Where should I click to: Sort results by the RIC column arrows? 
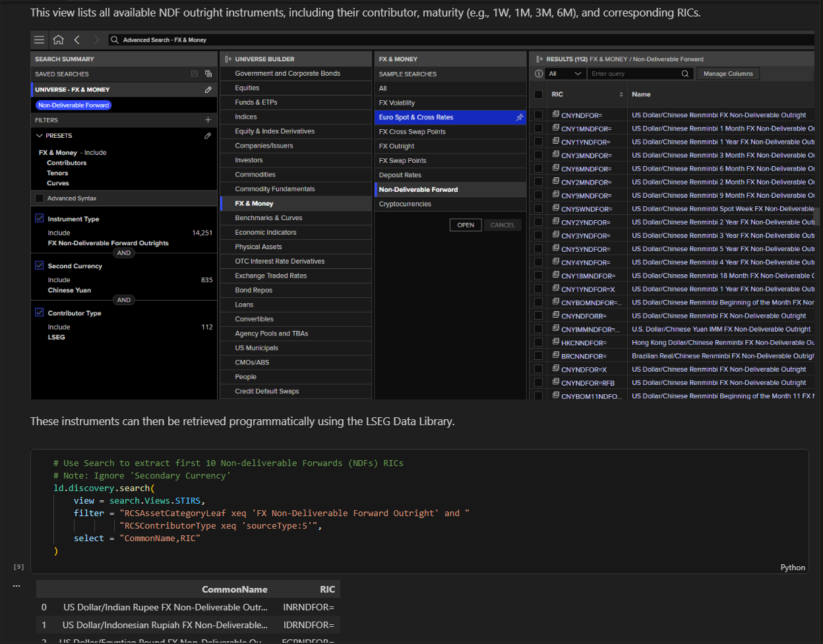pyautogui.click(x=621, y=95)
